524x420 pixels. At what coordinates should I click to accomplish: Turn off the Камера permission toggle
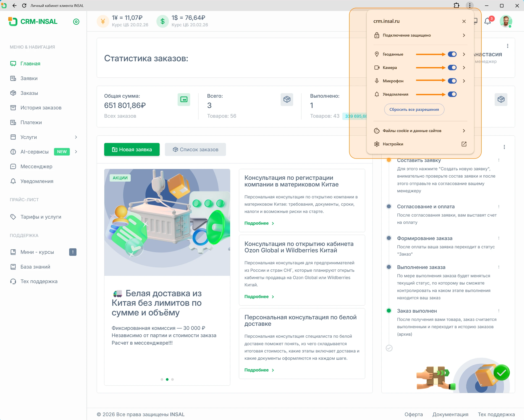pos(452,68)
